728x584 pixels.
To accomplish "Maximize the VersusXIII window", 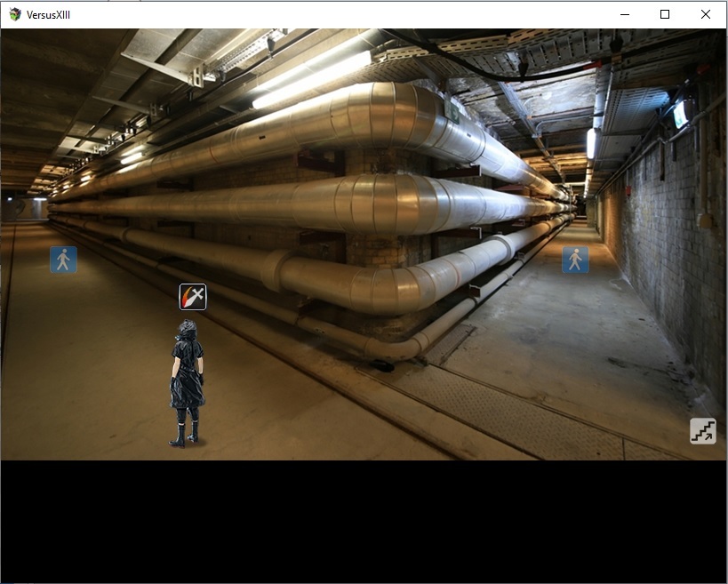I will [665, 14].
